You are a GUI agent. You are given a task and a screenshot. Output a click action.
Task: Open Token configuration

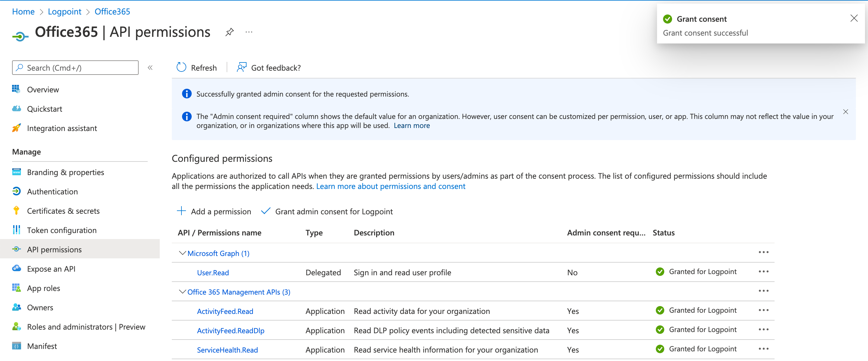coord(62,230)
